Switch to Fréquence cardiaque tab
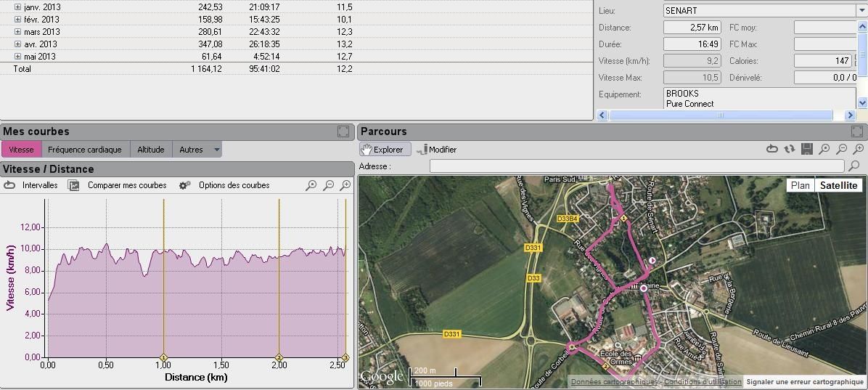The height and width of the screenshot is (390, 868). (x=85, y=150)
